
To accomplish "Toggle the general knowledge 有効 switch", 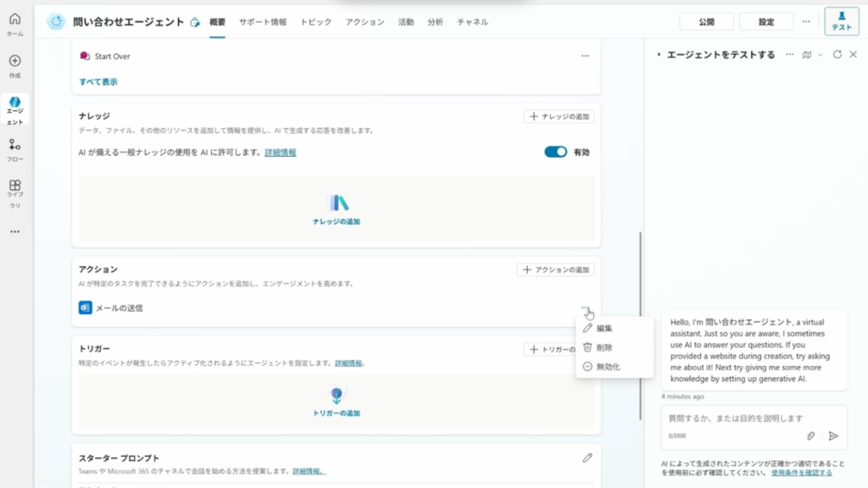I will [555, 152].
